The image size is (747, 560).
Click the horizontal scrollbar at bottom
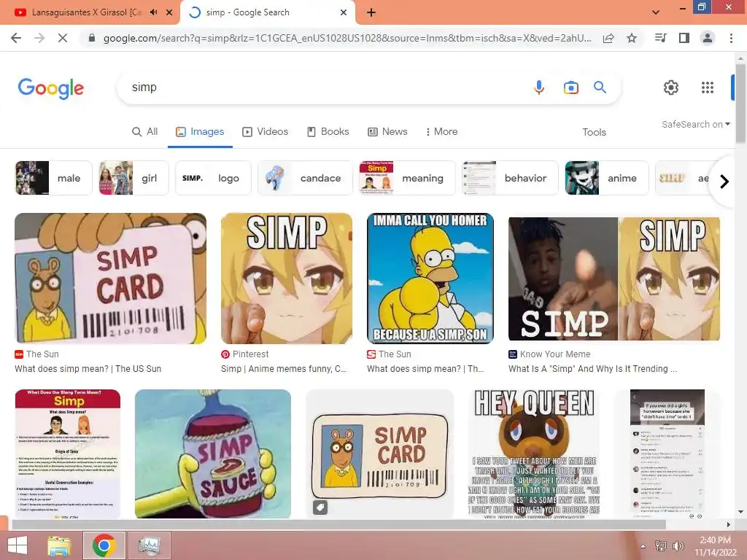pos(338,525)
